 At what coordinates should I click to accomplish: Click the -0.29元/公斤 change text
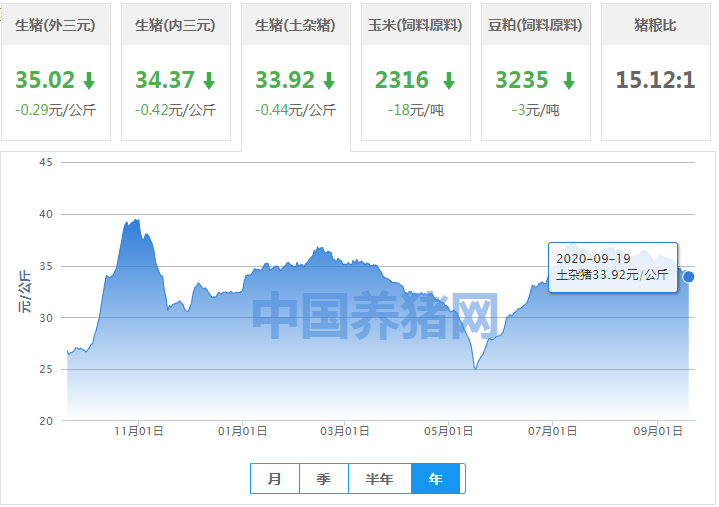55,110
